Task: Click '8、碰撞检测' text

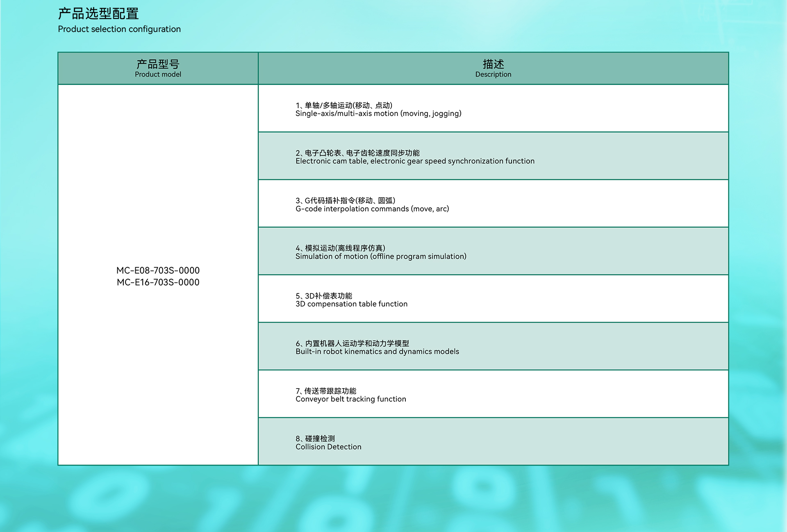Action: (x=315, y=439)
